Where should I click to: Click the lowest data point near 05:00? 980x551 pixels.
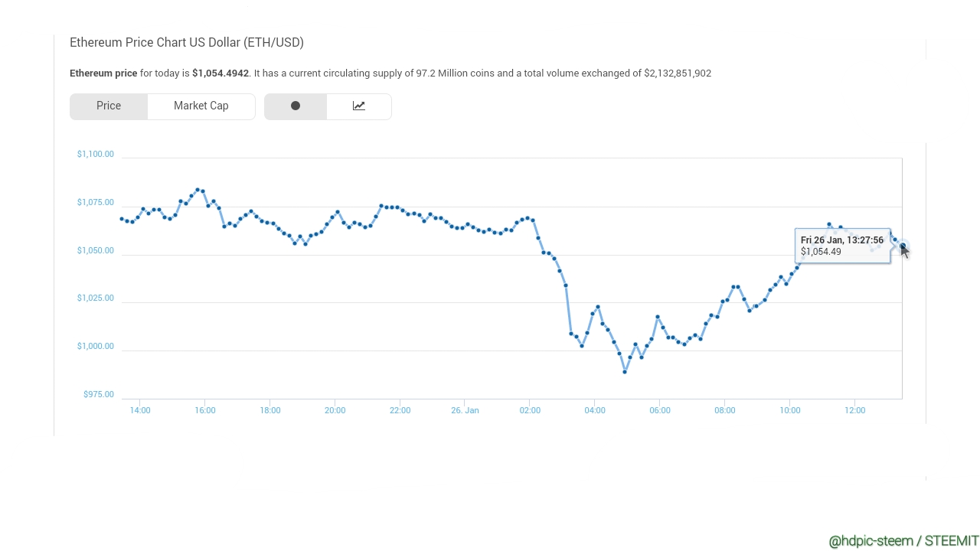(x=625, y=372)
